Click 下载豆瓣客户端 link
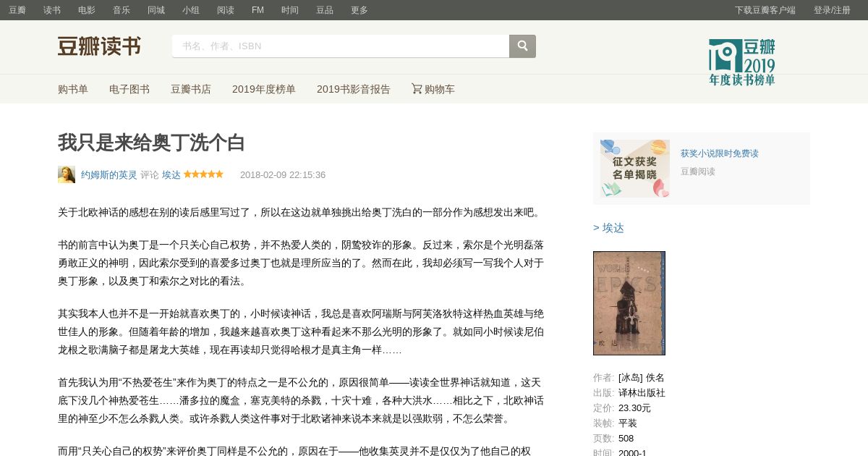 click(x=765, y=10)
